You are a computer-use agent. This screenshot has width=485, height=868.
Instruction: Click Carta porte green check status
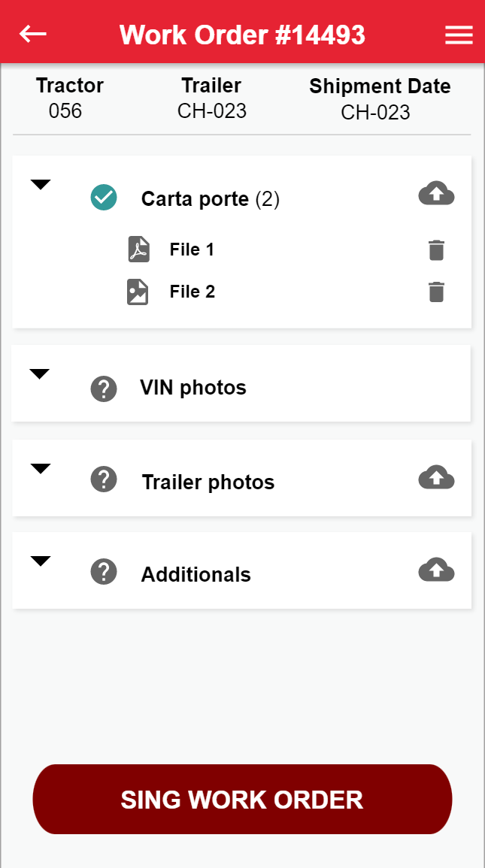(104, 198)
